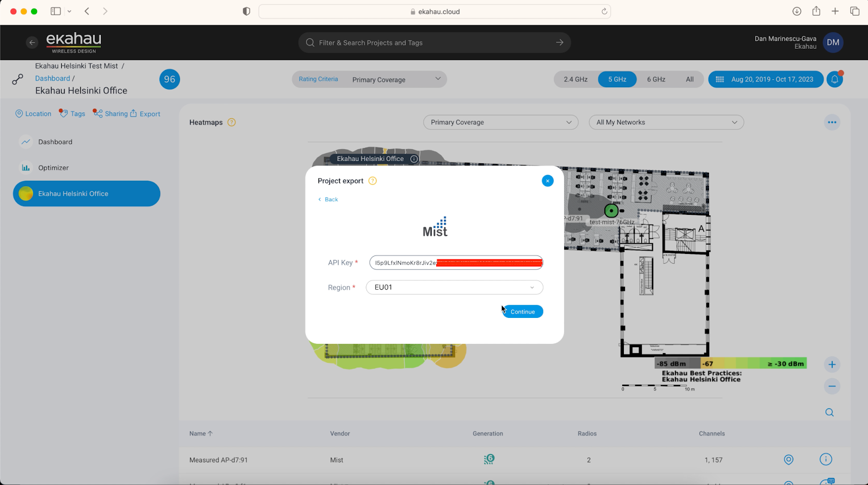Select the 6 GHz band
868x485 pixels.
tap(656, 79)
